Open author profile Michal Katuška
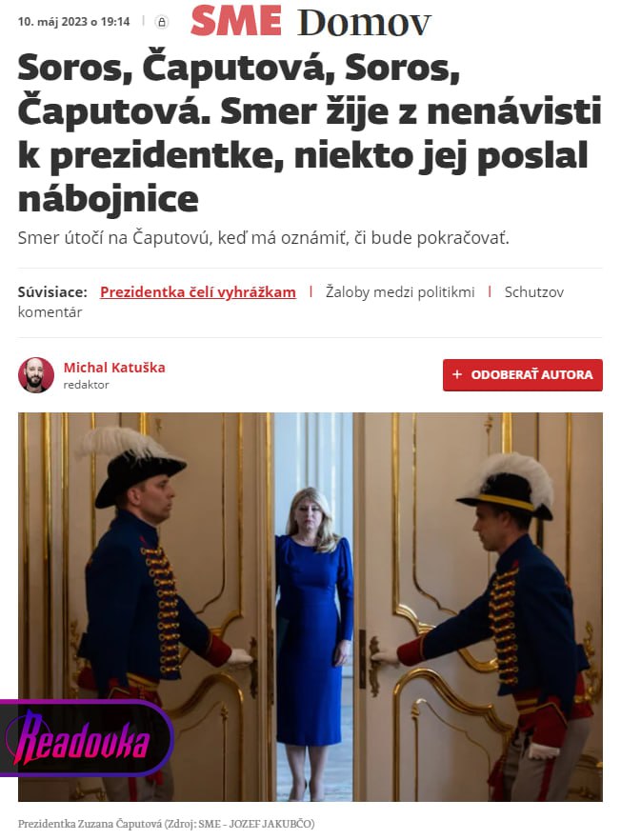 [x=114, y=368]
